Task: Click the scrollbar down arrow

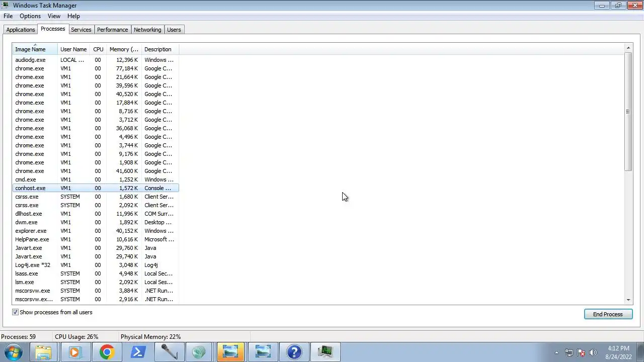Action: (x=628, y=300)
